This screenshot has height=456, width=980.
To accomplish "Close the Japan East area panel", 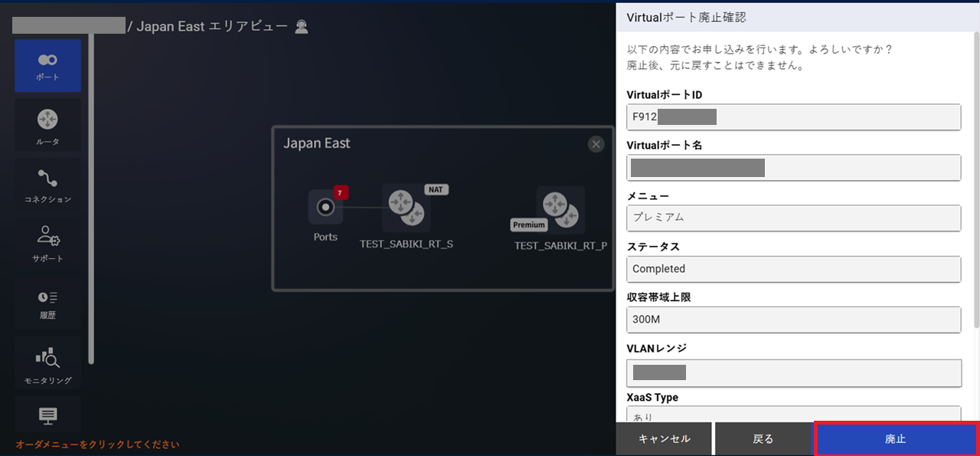I will [596, 143].
